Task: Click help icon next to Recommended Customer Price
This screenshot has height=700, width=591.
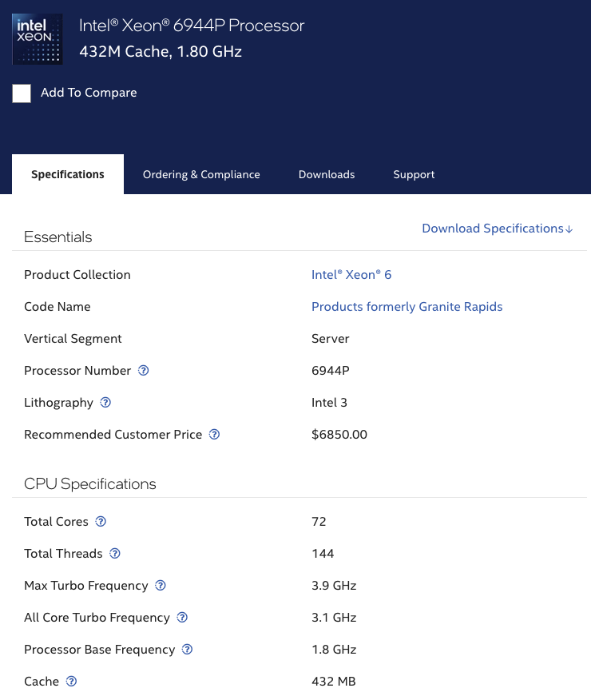Action: tap(214, 435)
